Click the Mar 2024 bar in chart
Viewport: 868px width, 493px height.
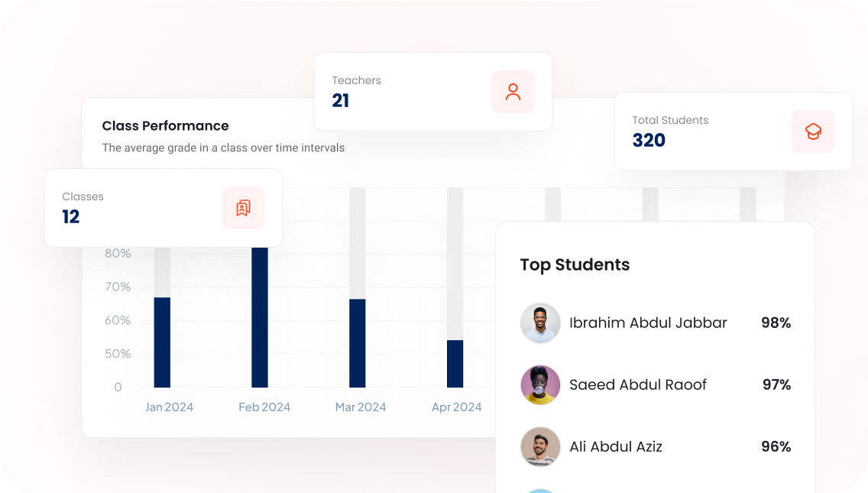pos(358,342)
